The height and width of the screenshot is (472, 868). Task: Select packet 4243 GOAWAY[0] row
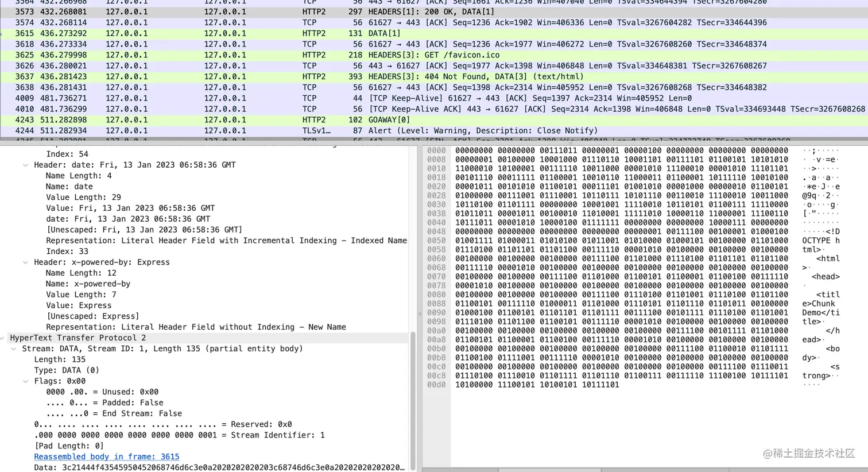coord(434,120)
